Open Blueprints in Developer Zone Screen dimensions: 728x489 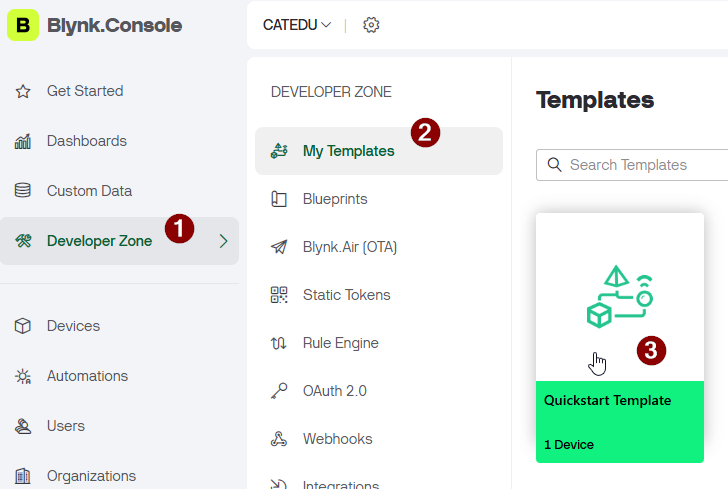coord(335,199)
